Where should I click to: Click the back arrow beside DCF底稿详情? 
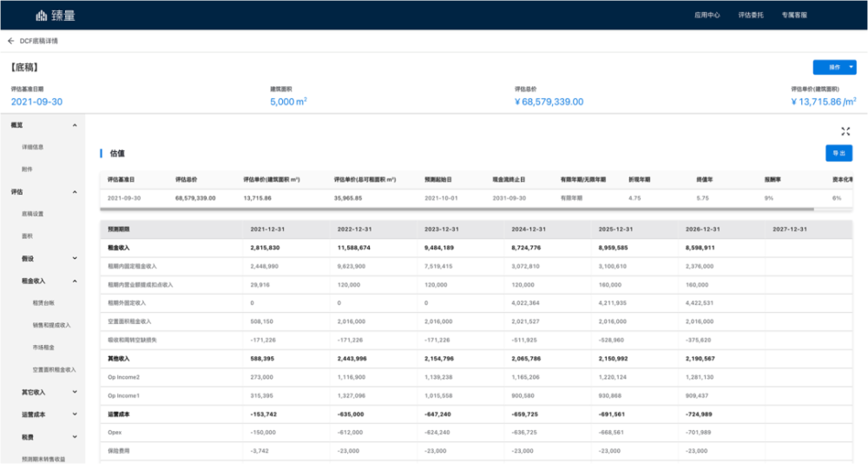pos(10,41)
